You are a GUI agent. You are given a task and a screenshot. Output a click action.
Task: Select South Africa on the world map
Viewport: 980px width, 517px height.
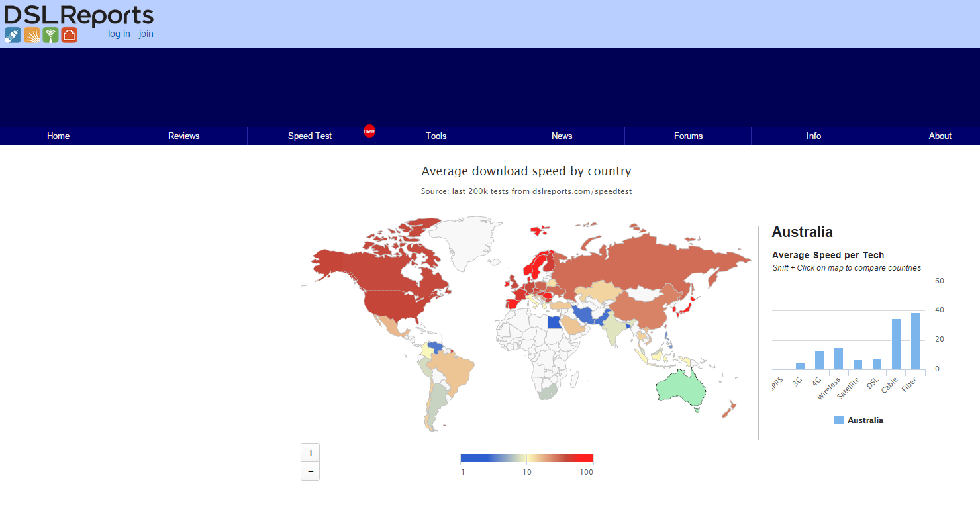click(545, 392)
